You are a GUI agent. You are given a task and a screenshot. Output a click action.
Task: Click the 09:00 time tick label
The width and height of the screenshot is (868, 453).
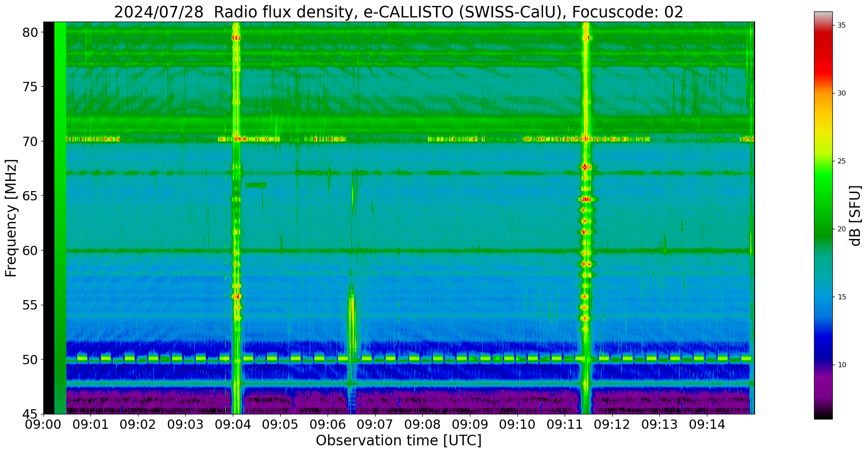tap(43, 424)
